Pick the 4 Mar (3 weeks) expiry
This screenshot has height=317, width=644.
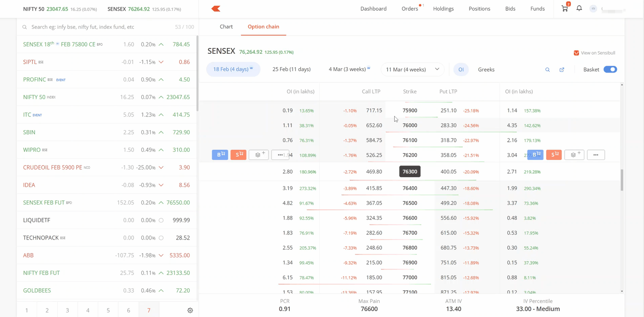tap(349, 69)
